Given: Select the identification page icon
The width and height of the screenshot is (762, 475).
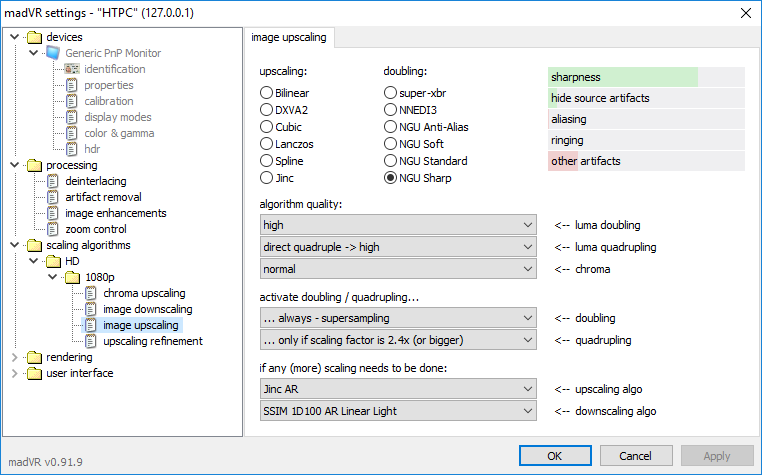Looking at the screenshot, I should 72,69.
